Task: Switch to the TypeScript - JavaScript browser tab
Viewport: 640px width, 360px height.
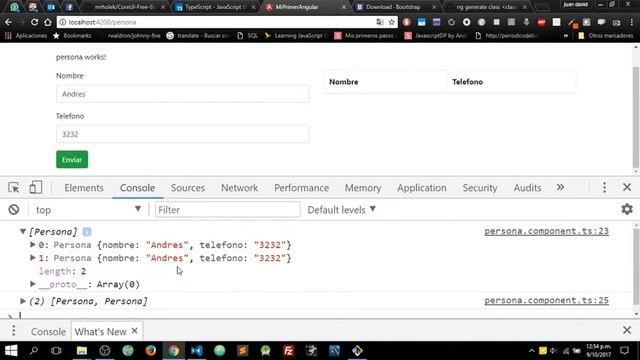Action: [x=214, y=7]
